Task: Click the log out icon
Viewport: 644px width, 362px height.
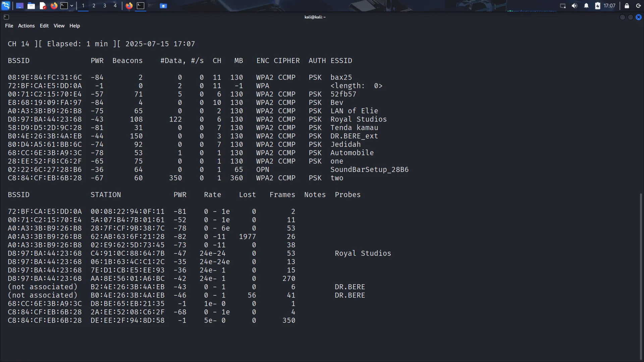Action: pos(638,6)
